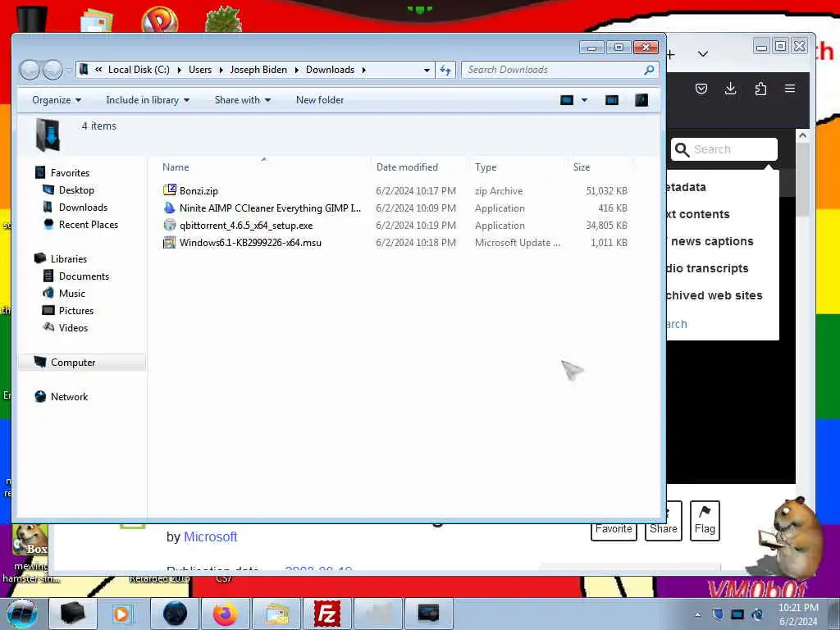
Task: Open a new tab in Firefox
Action: pos(671,54)
